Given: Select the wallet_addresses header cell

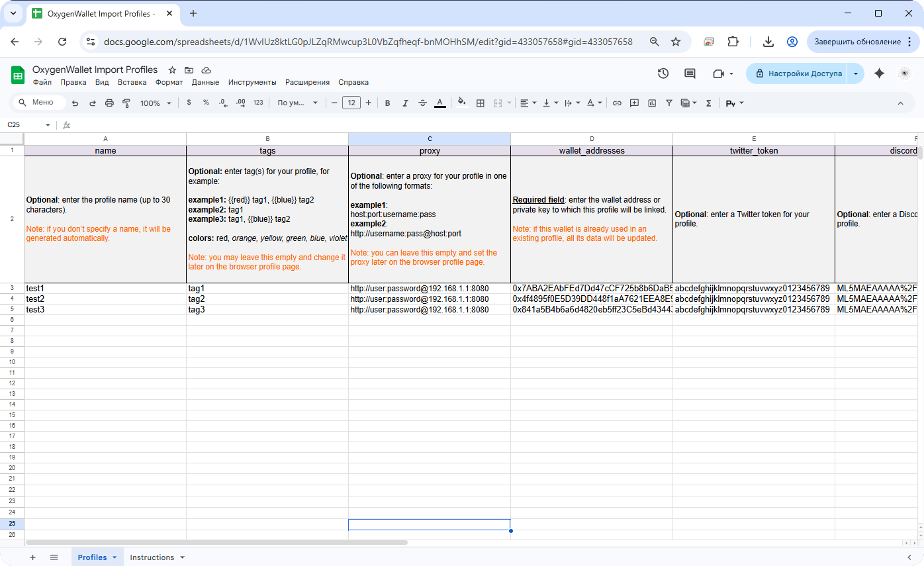Looking at the screenshot, I should coord(592,151).
